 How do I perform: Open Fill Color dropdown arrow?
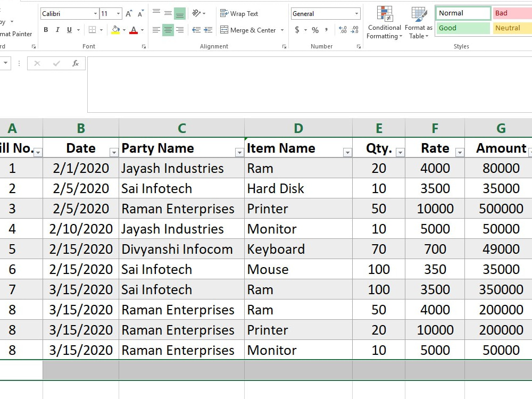124,30
